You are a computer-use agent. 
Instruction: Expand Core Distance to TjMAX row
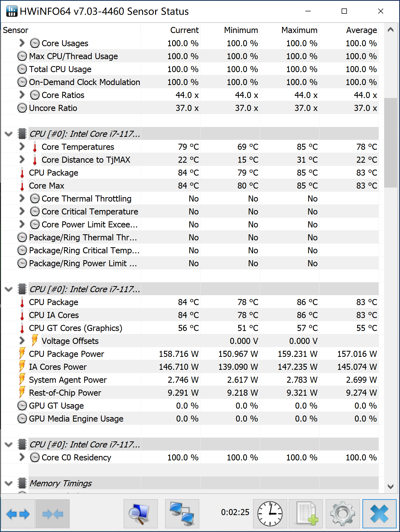pyautogui.click(x=22, y=160)
